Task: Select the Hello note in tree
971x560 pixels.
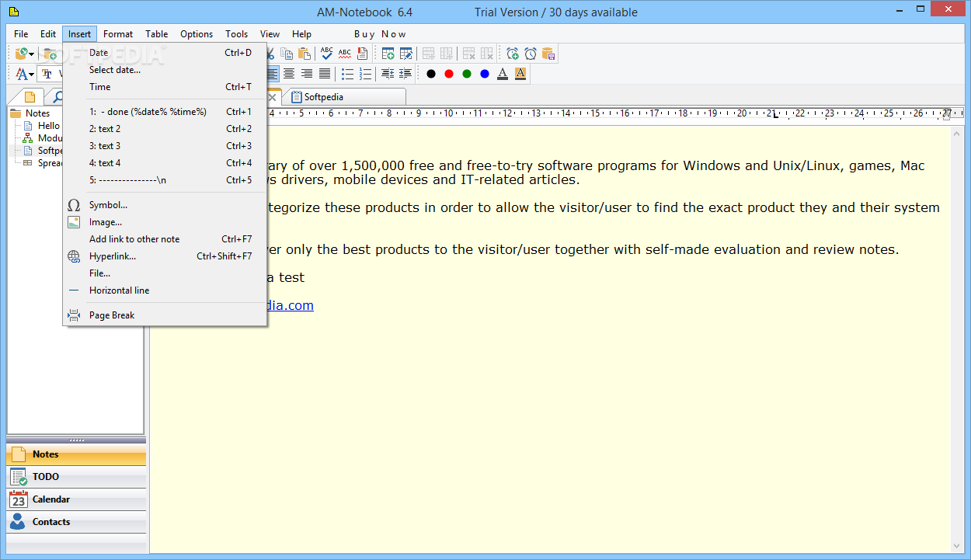Action: (x=48, y=126)
